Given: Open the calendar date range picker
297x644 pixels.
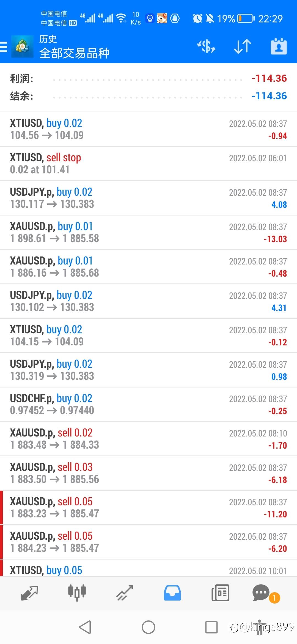Looking at the screenshot, I should pos(279,46).
